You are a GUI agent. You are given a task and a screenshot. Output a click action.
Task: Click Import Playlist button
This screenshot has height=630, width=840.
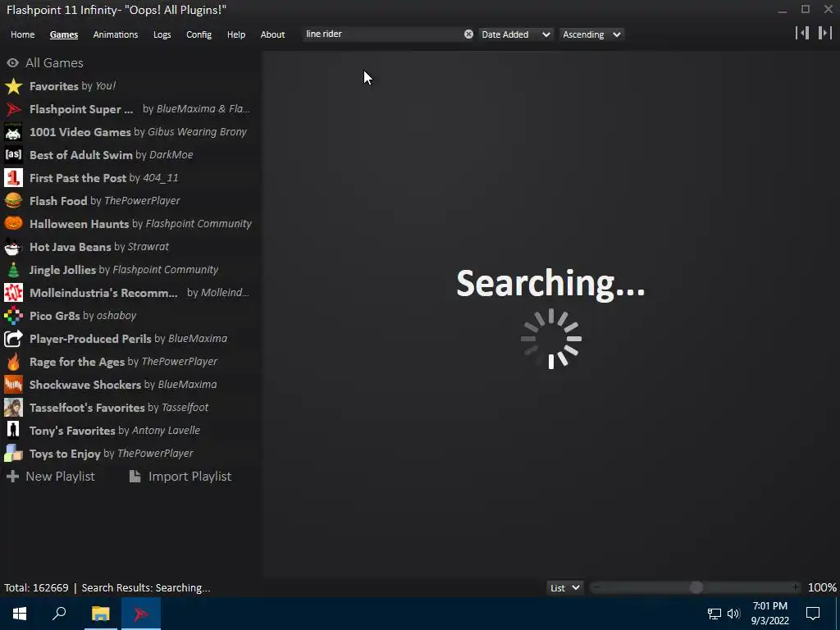(180, 477)
